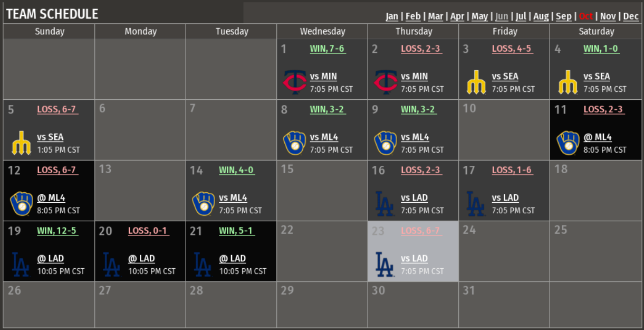Open the WIN, 7-6 box score link
Image resolution: width=644 pixels, height=330 pixels.
click(327, 49)
